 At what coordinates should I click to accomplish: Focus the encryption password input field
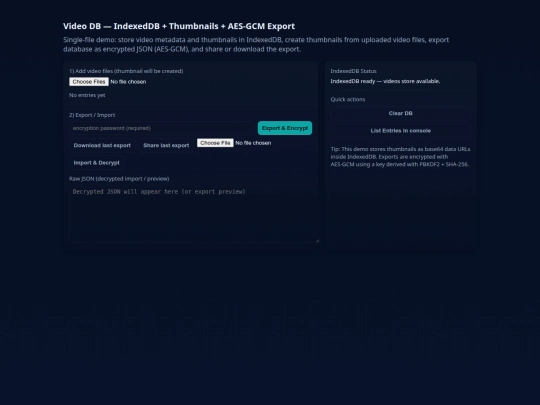pyautogui.click(x=162, y=128)
